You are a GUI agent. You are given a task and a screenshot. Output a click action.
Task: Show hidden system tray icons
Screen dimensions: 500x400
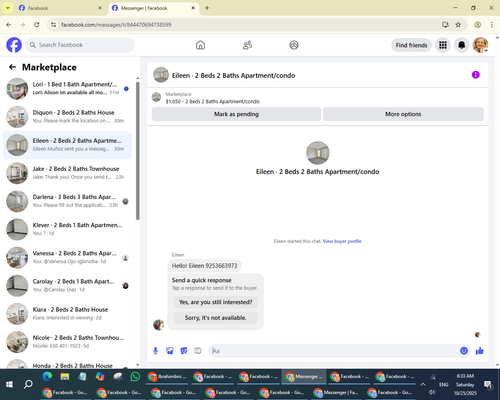[x=423, y=384]
